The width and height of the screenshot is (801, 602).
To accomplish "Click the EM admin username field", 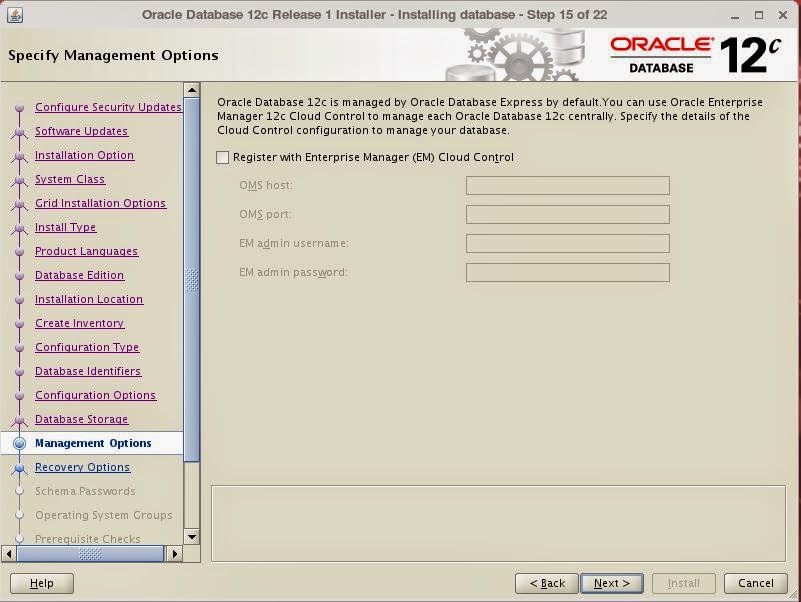I will (x=568, y=243).
